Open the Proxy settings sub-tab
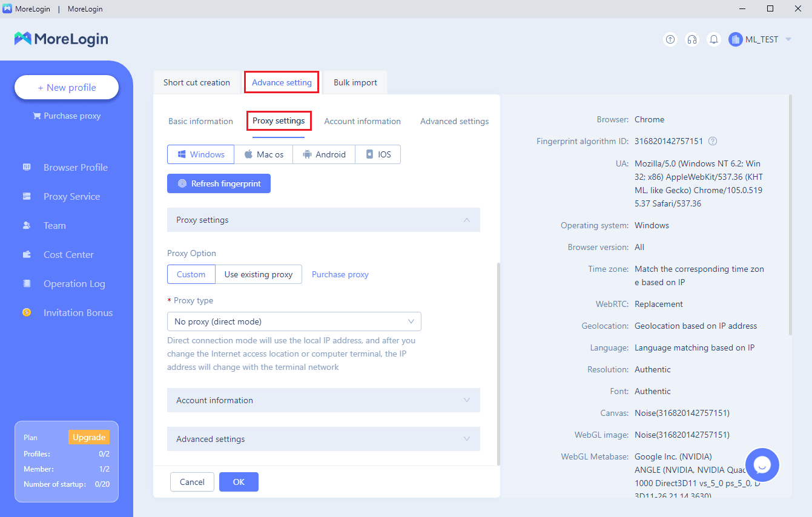 (x=279, y=120)
